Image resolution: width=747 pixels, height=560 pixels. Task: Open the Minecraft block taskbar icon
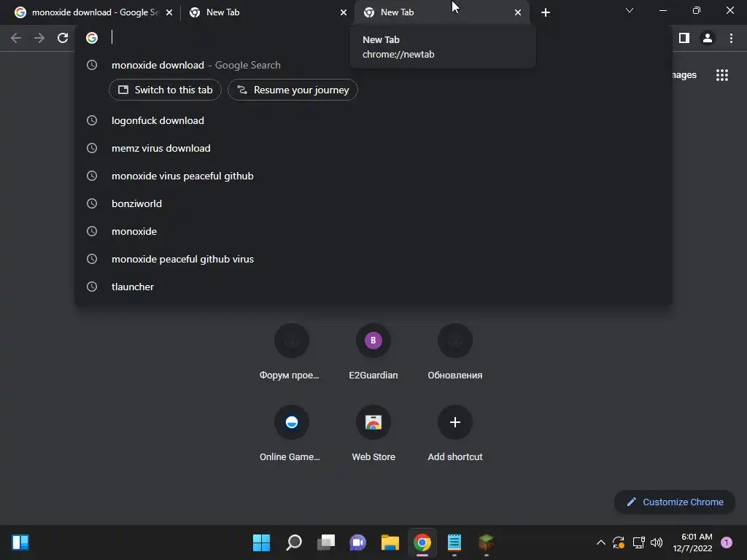coord(487,542)
